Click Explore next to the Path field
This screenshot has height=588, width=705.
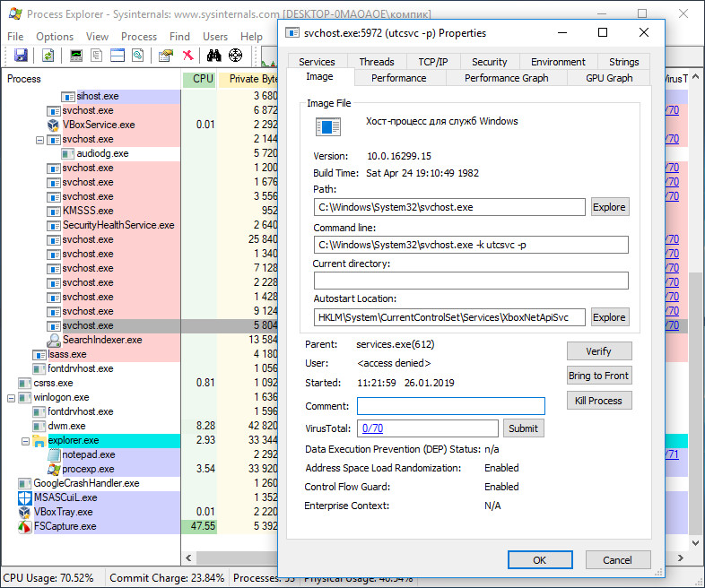point(609,207)
